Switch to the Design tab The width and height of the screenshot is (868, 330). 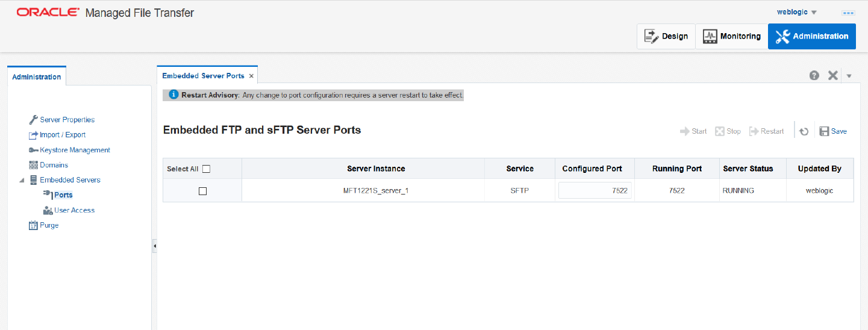[666, 36]
